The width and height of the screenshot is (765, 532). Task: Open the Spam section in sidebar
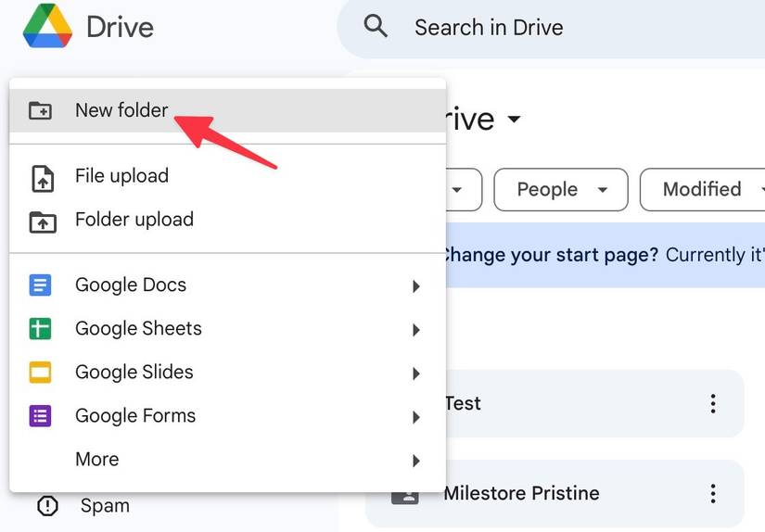pos(104,506)
